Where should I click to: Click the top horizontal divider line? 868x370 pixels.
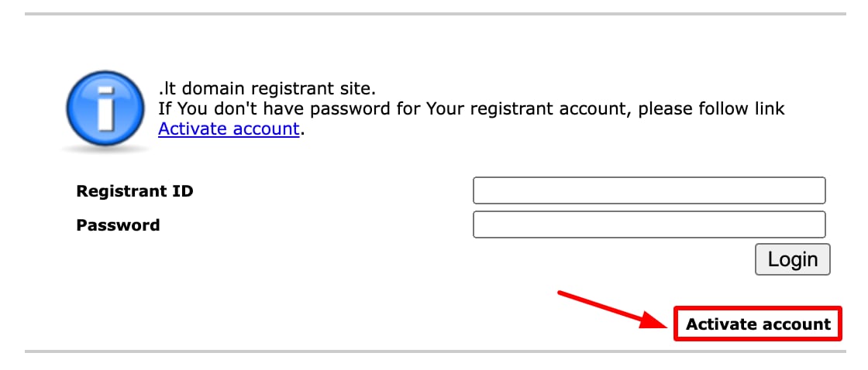pyautogui.click(x=434, y=14)
